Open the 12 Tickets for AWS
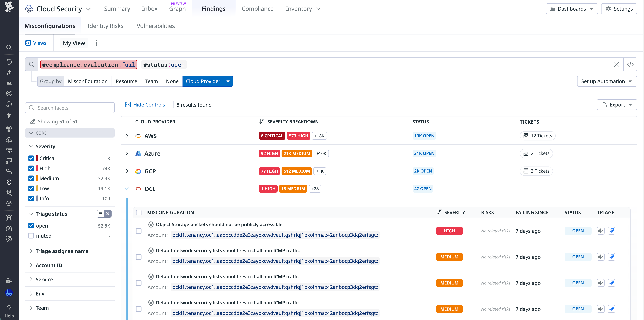Screen dimensions: 644x320 (x=538, y=136)
